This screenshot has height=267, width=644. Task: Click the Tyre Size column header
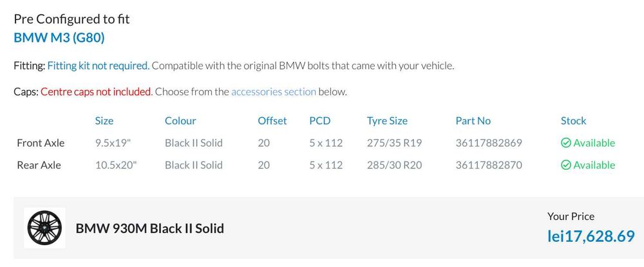(x=387, y=121)
